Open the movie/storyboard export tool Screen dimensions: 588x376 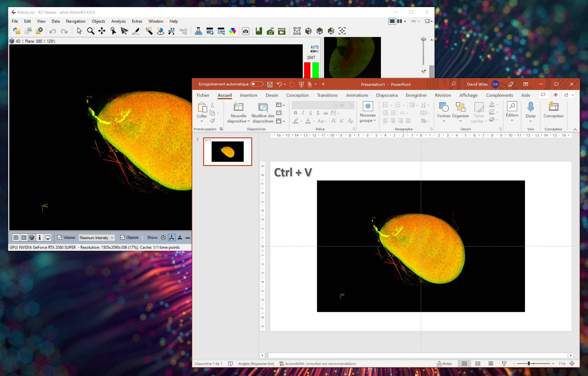pyautogui.click(x=282, y=31)
